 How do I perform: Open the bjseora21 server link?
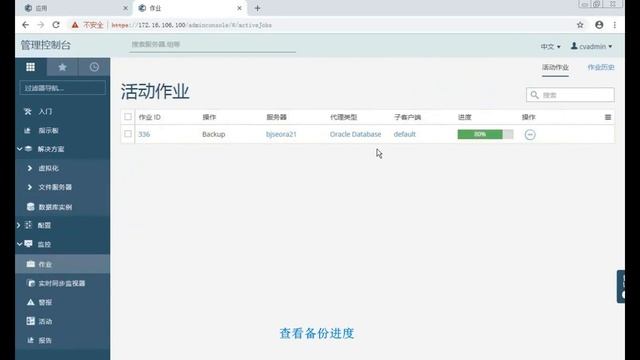(281, 134)
